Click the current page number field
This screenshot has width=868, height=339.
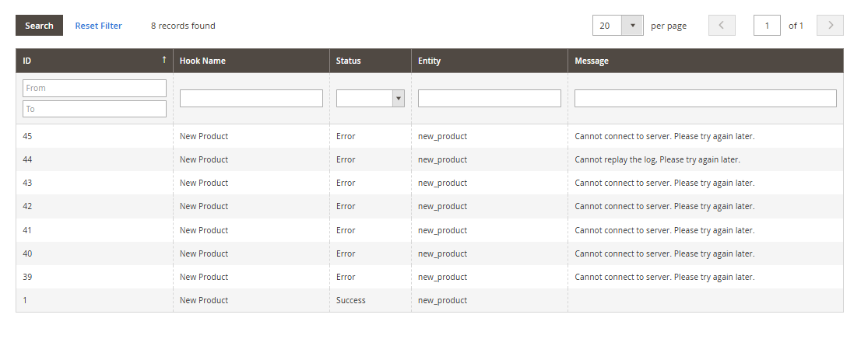767,26
